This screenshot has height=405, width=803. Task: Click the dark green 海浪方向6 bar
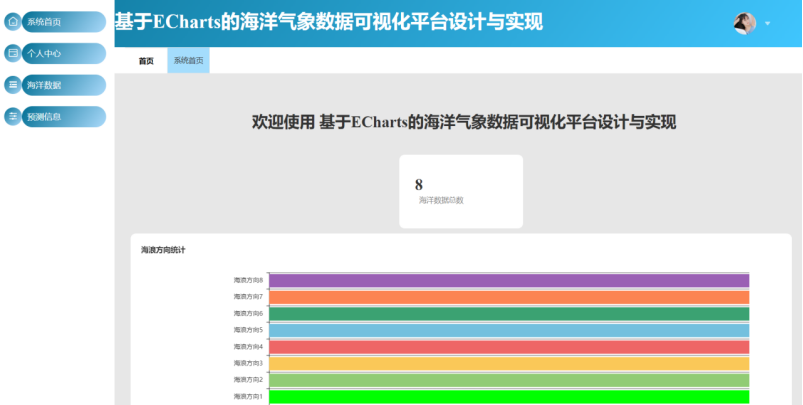(x=509, y=314)
